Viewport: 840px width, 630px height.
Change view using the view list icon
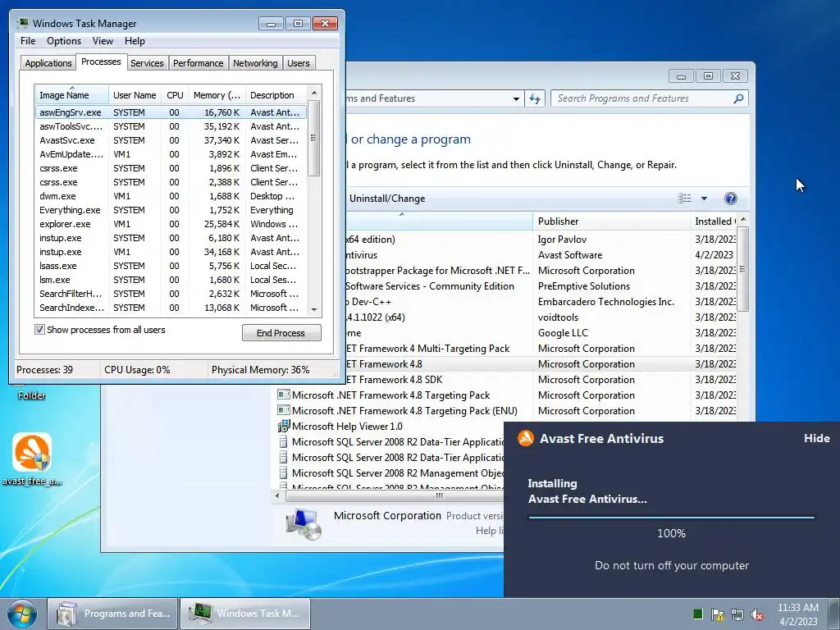point(685,199)
